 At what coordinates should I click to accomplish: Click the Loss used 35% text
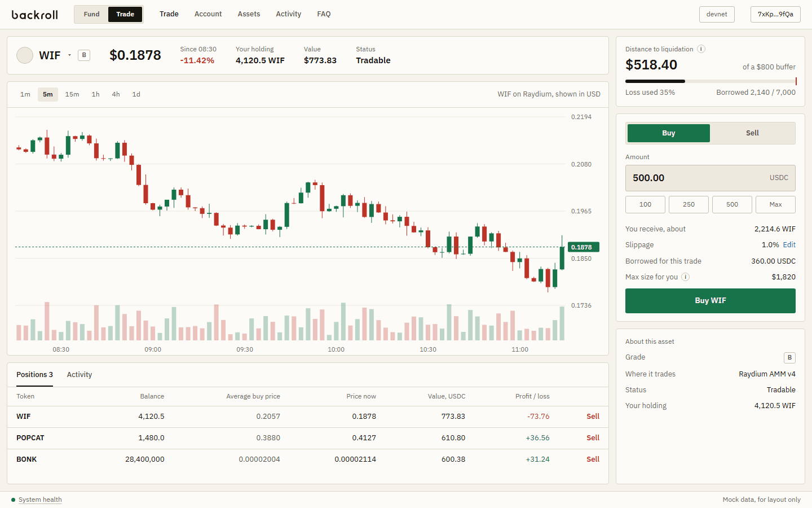[650, 93]
